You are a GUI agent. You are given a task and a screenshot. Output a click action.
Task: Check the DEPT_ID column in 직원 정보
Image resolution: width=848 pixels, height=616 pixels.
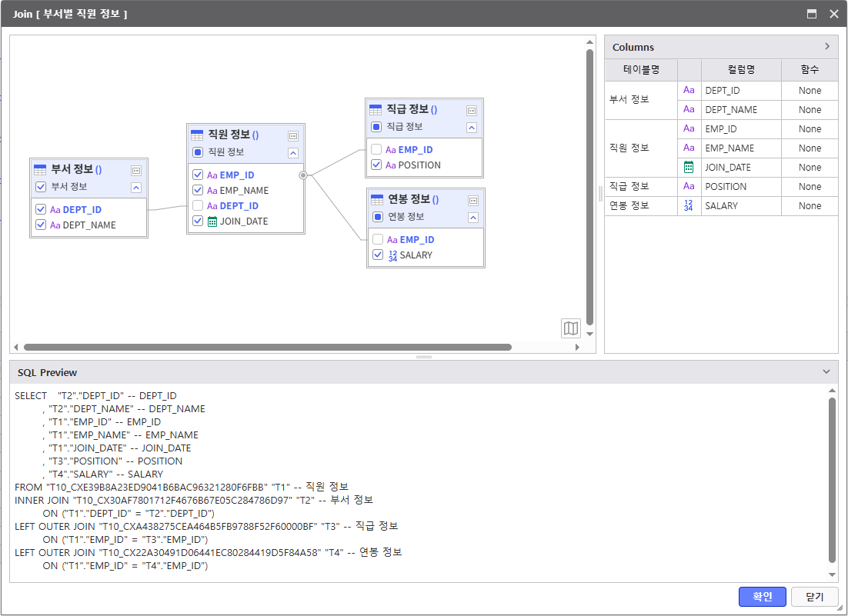198,206
